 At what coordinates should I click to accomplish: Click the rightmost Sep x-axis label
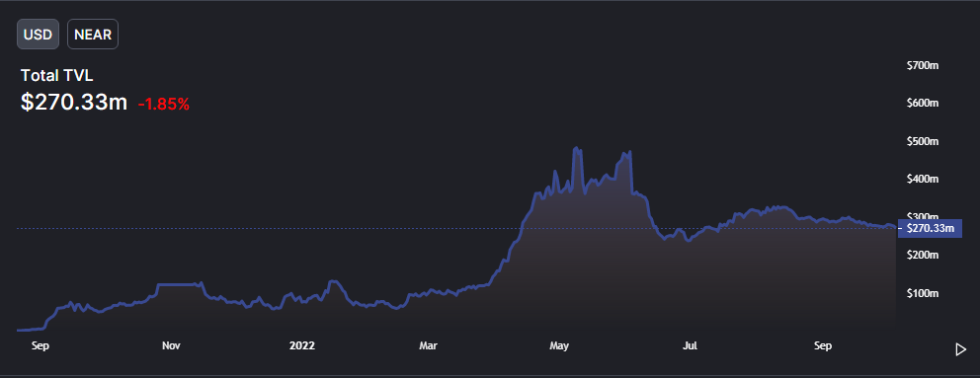(x=823, y=345)
